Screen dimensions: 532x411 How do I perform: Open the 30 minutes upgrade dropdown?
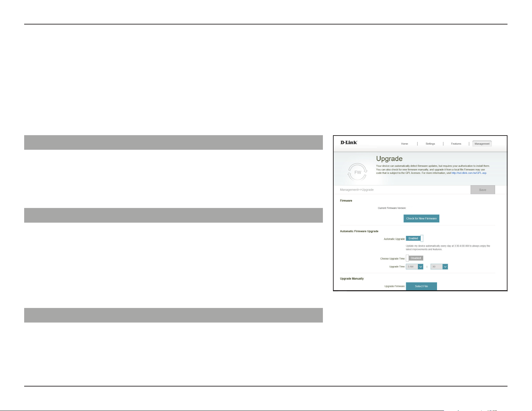pyautogui.click(x=439, y=266)
